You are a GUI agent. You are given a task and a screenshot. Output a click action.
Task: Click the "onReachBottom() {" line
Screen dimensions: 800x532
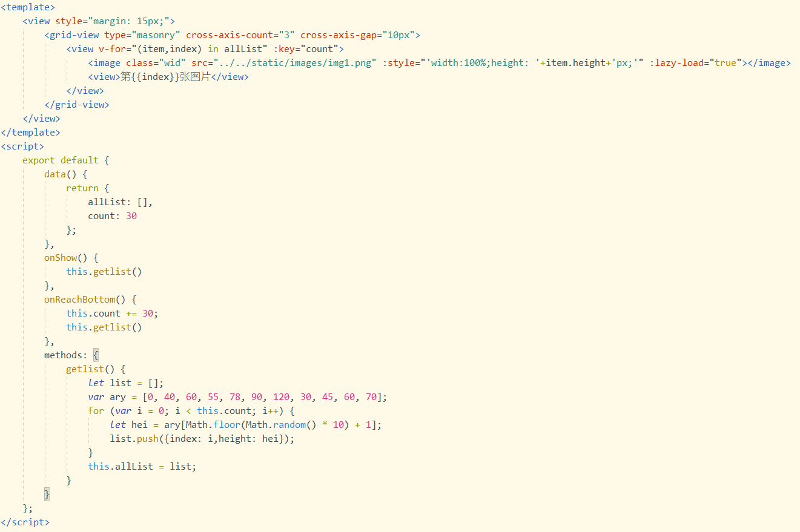pyautogui.click(x=90, y=300)
